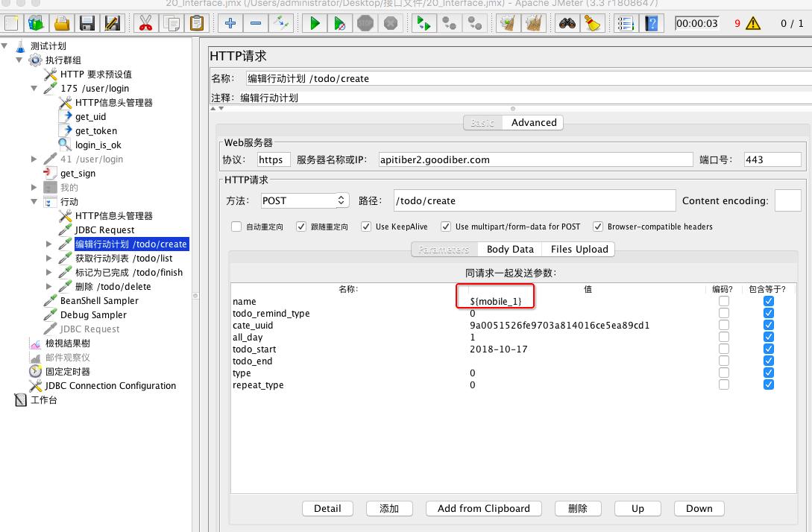The image size is (812, 532).
Task: Click the Cut scissors icon
Action: click(146, 23)
